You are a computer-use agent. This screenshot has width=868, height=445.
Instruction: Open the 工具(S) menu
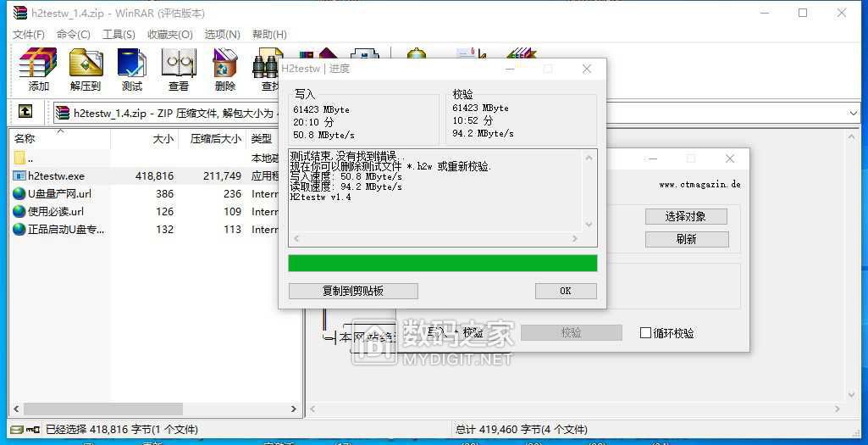[x=119, y=35]
